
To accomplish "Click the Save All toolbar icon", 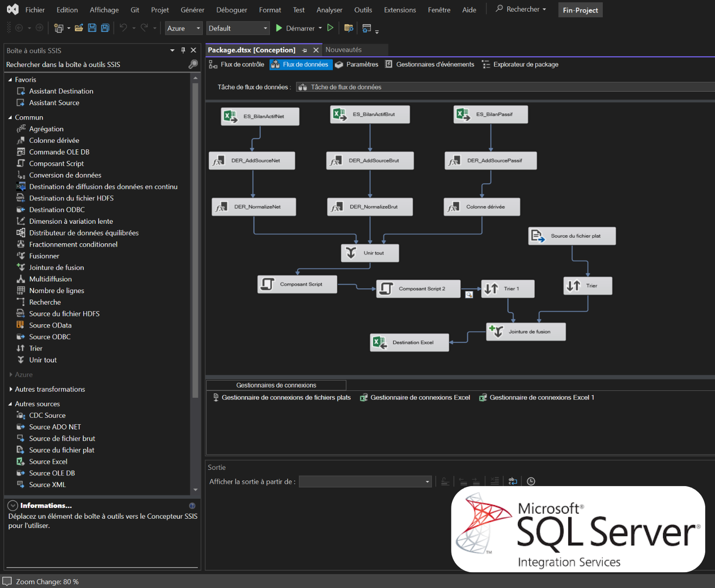I will click(105, 28).
